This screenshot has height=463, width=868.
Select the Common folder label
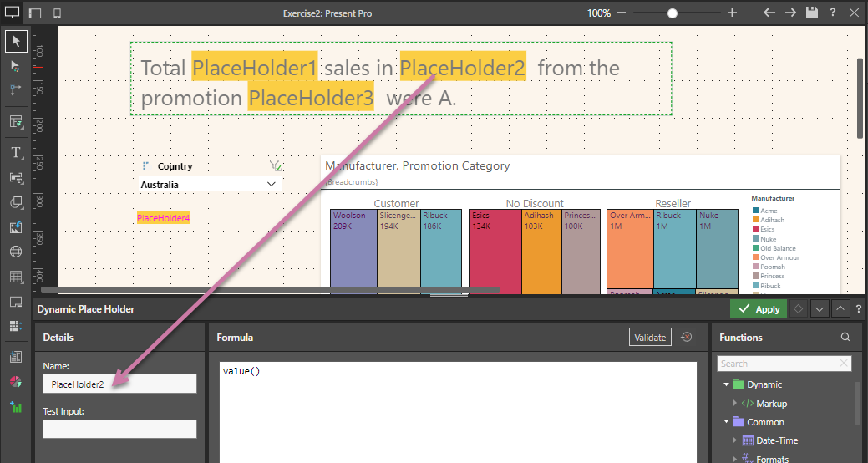[x=765, y=422]
